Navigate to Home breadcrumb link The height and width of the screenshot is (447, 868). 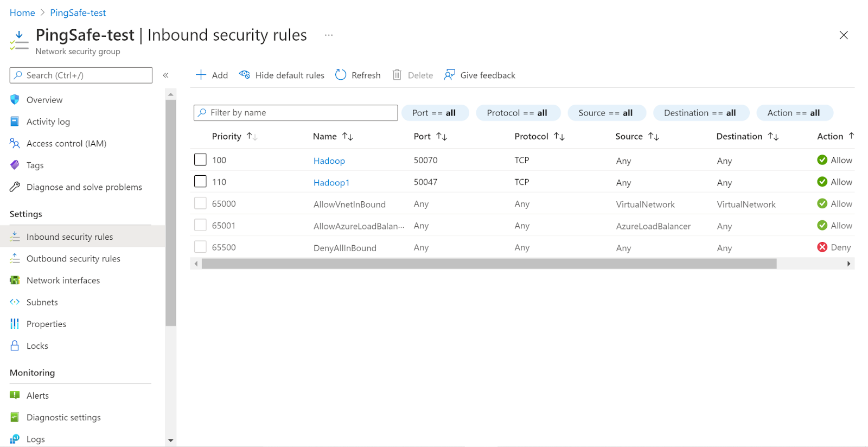[22, 12]
